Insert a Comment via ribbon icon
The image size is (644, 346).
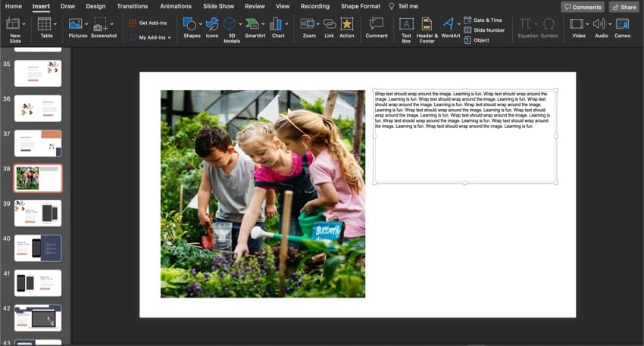pos(376,24)
